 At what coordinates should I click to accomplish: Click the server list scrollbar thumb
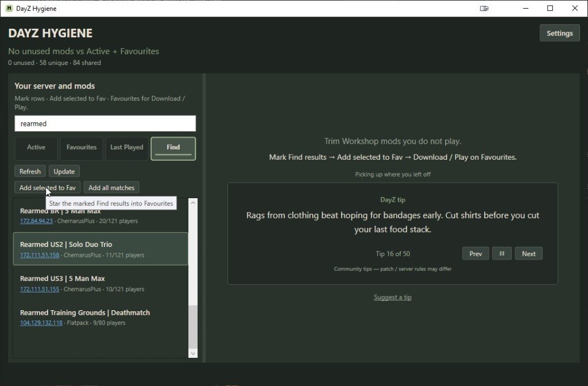coord(193,327)
